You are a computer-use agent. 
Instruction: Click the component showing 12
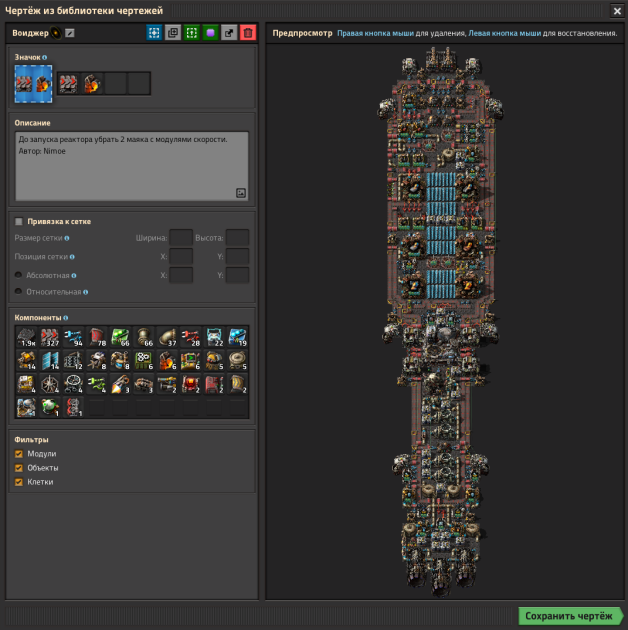click(73, 360)
